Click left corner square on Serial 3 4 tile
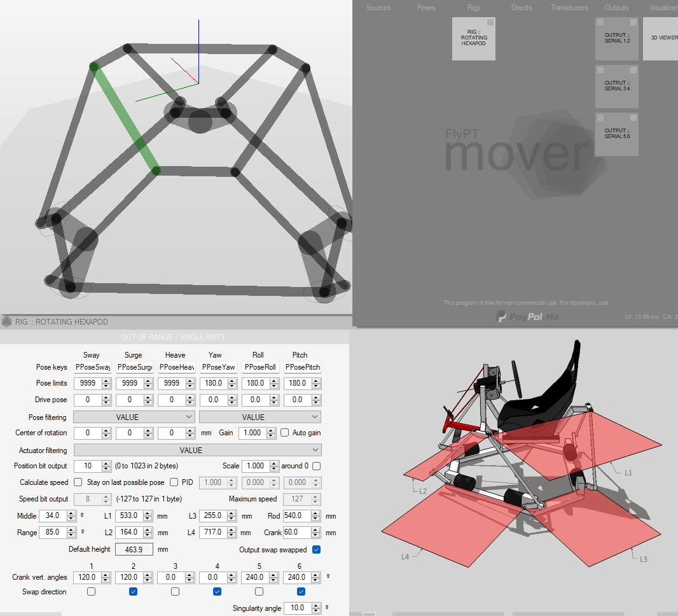This screenshot has width=678, height=616. pyautogui.click(x=600, y=69)
